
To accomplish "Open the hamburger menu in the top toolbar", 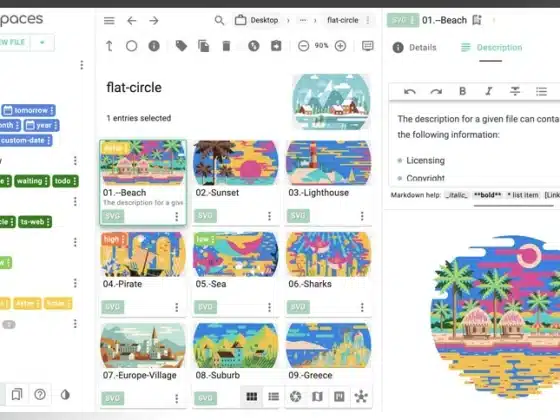I will tap(109, 21).
